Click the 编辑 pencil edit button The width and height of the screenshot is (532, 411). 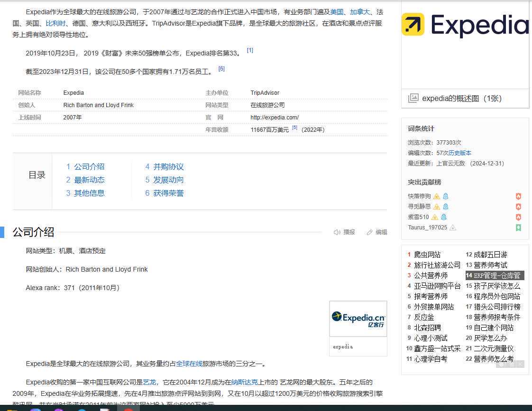[x=376, y=232]
